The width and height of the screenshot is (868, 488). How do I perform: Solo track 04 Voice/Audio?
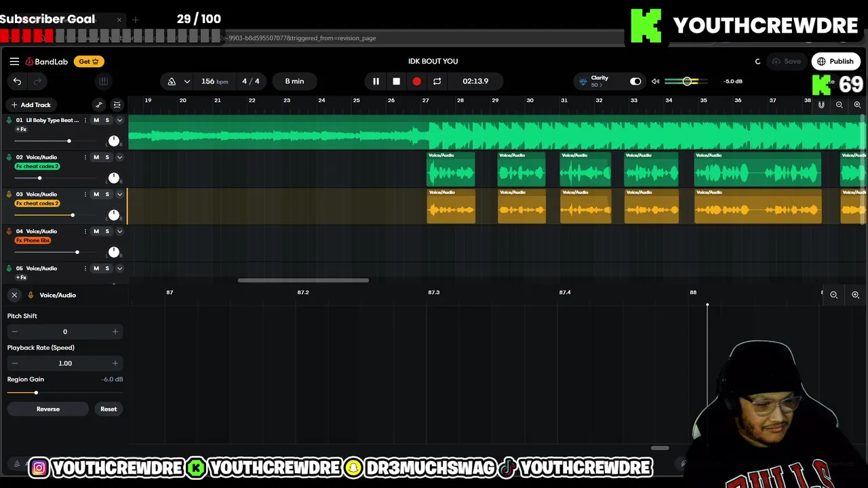pos(106,231)
